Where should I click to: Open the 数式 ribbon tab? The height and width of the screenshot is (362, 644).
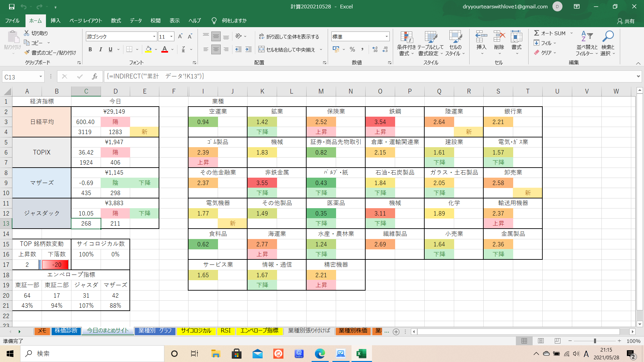pos(116,21)
